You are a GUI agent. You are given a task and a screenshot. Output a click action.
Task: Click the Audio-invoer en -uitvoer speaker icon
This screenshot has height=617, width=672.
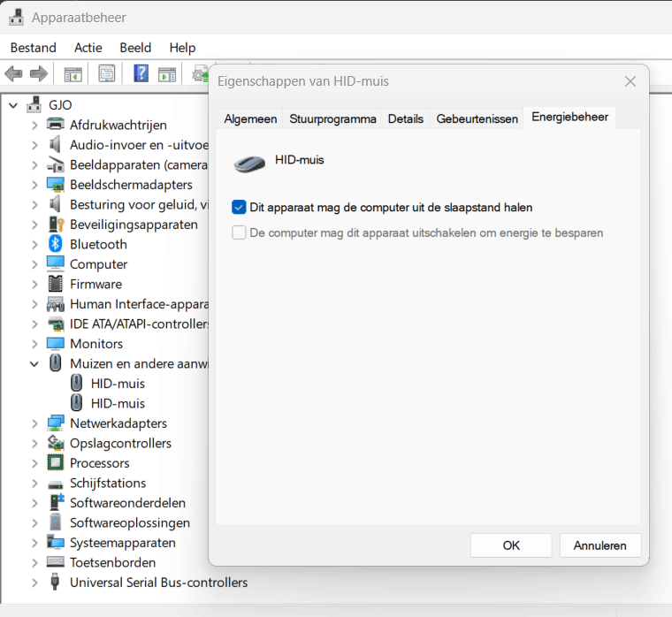pyautogui.click(x=56, y=144)
